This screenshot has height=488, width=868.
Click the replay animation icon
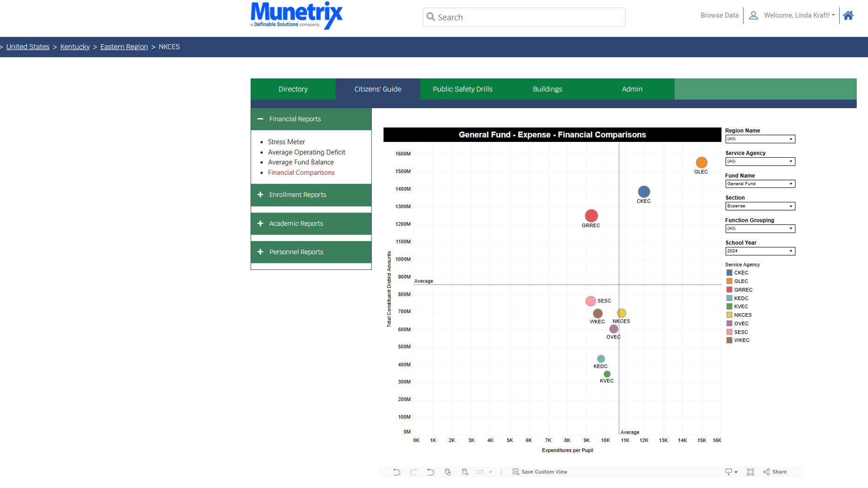click(480, 472)
